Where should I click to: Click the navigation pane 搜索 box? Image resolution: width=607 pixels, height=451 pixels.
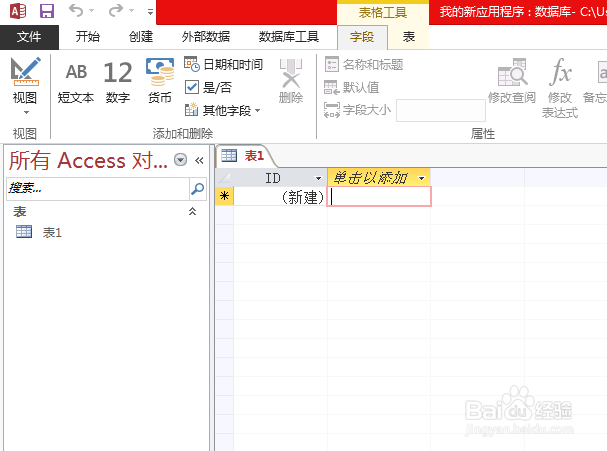(98, 189)
